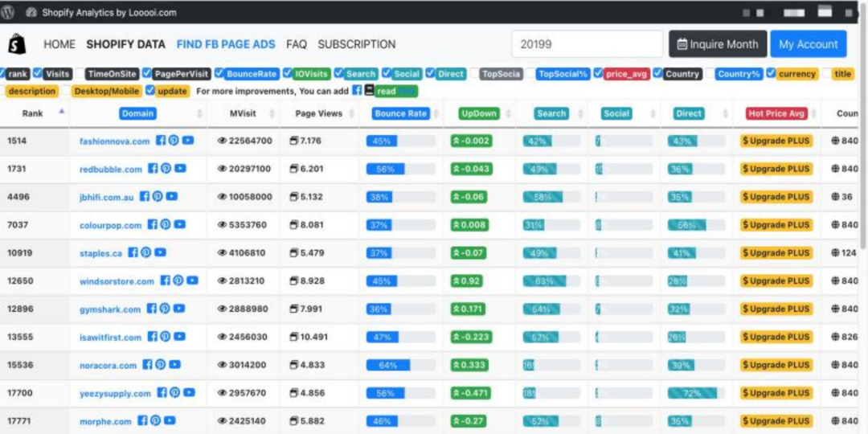Screen dimensions: 868x434
Task: Open YouTube icon for colourpop.com
Action: [180, 225]
